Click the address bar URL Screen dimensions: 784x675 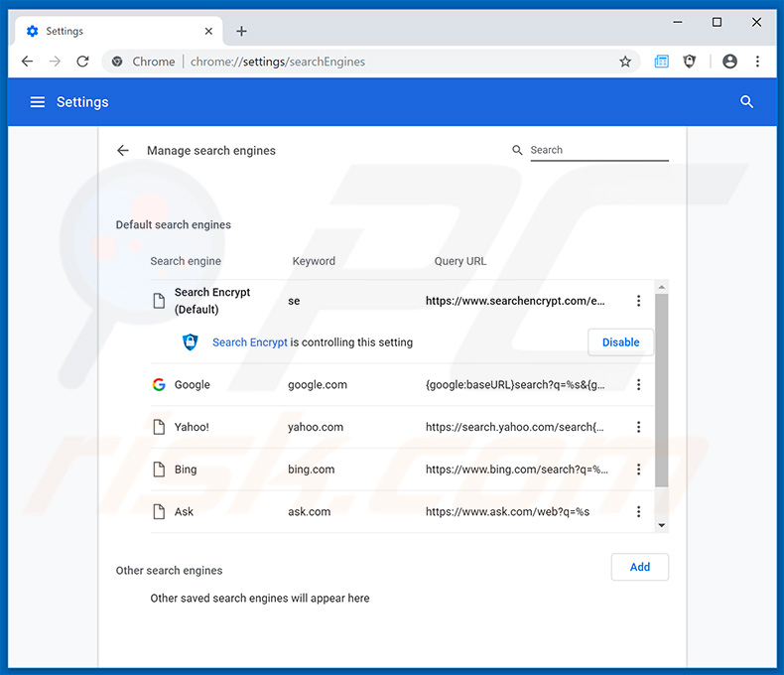pyautogui.click(x=278, y=62)
